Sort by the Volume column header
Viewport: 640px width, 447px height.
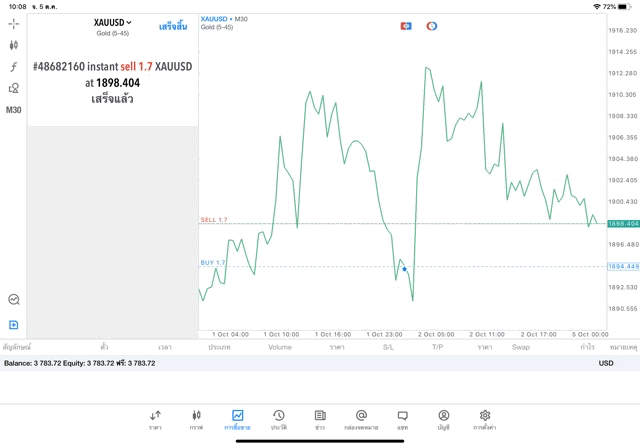point(280,347)
